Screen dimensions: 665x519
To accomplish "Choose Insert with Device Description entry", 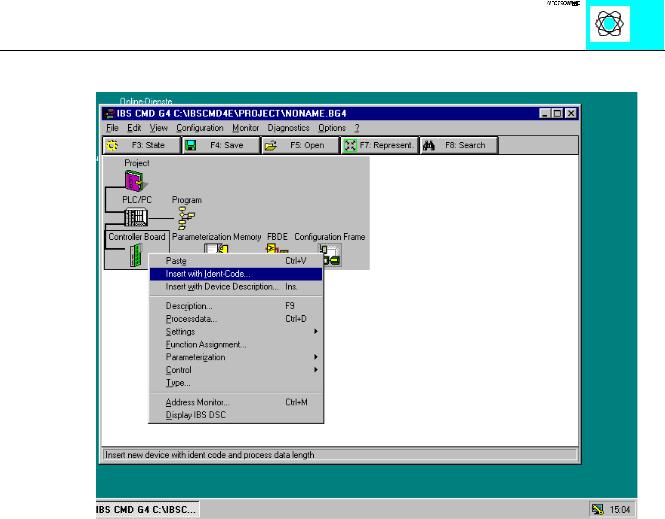I will [236, 287].
